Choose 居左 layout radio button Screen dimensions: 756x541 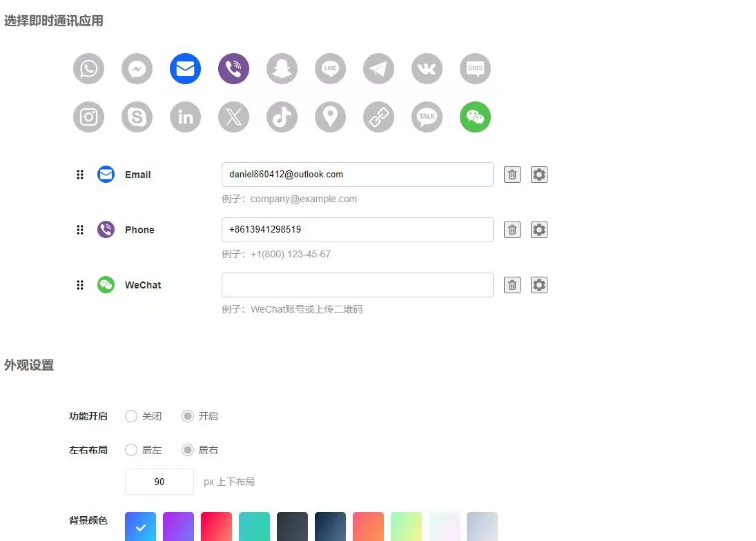pos(131,450)
